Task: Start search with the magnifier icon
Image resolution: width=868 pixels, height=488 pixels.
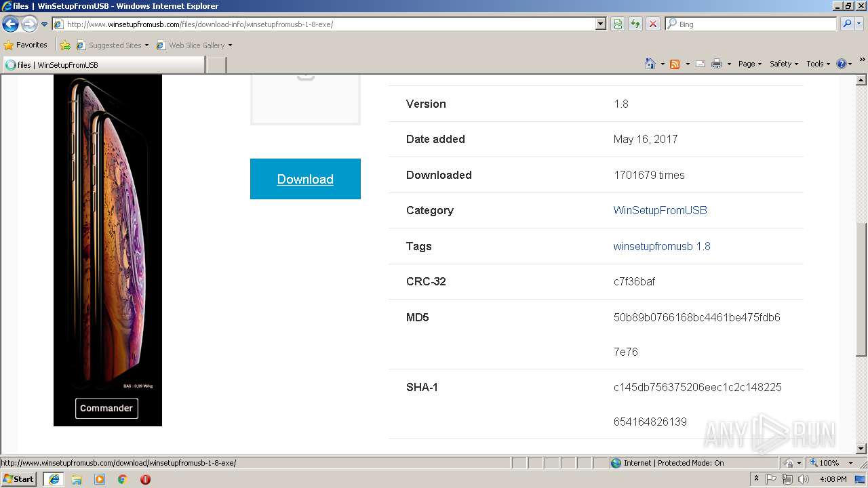Action: pyautogui.click(x=846, y=24)
